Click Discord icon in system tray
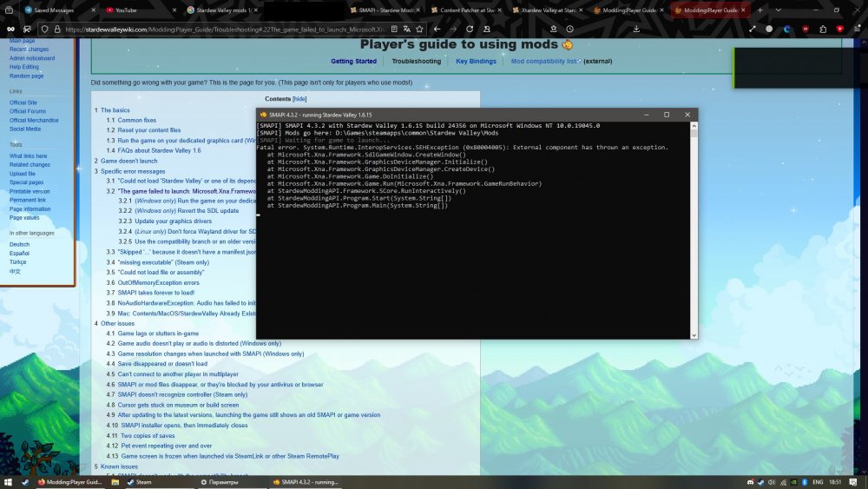Viewport: 868px width, 489px height. coord(750,482)
